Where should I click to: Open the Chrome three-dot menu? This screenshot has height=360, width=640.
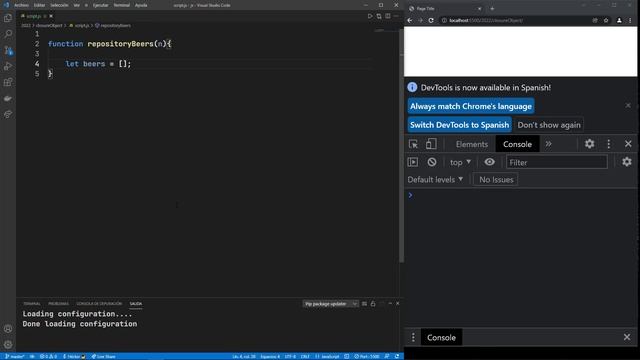click(x=630, y=20)
